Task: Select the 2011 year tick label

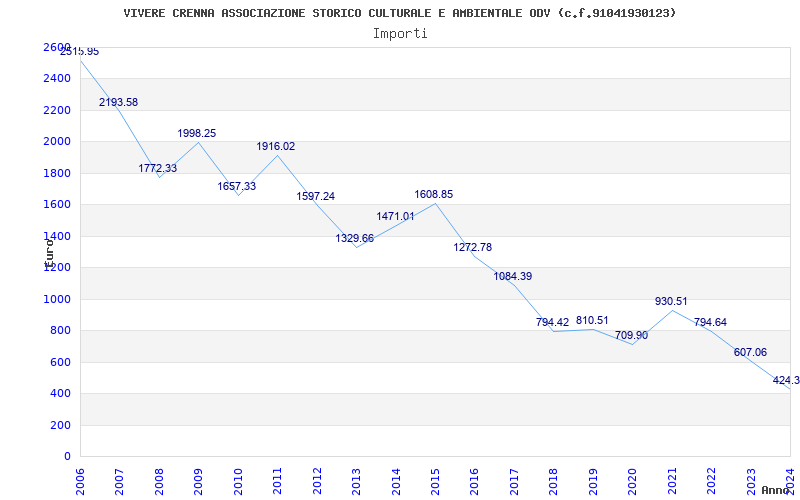Action: 278,479
